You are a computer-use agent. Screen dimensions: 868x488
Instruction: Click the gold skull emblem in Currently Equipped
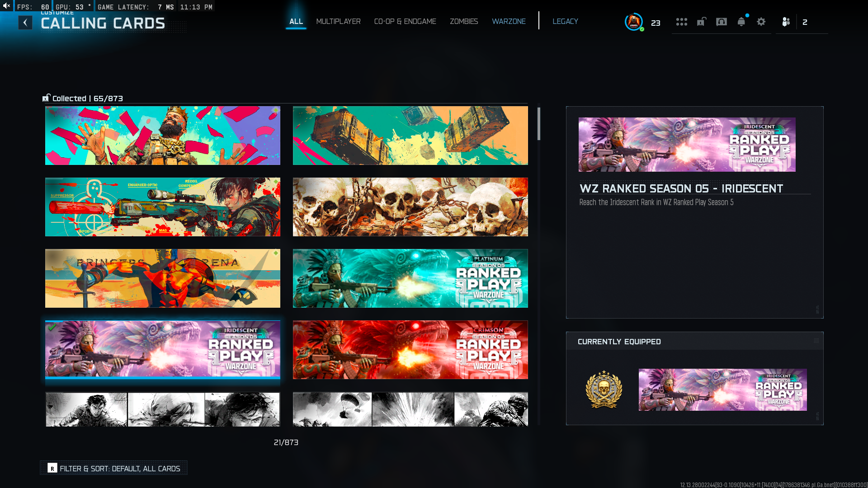pos(604,389)
